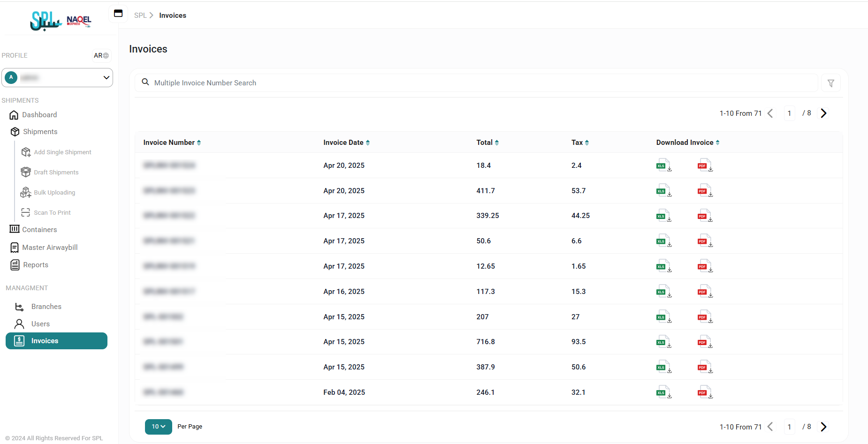Toggle the sidebar panel icon

[x=118, y=14]
